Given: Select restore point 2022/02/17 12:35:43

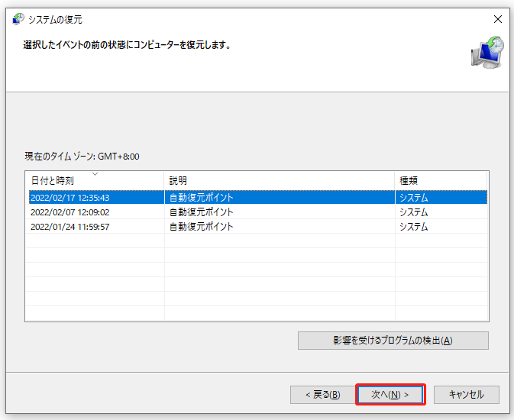Looking at the screenshot, I should pyautogui.click(x=258, y=197).
